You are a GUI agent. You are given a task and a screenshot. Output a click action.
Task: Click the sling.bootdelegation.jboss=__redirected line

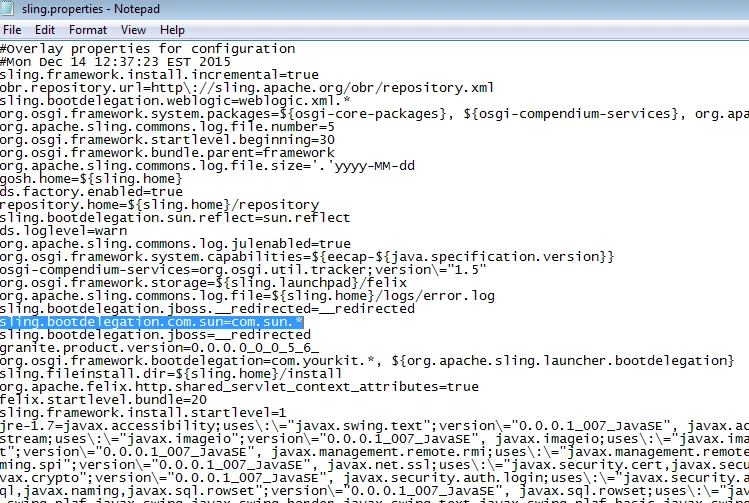click(x=155, y=334)
